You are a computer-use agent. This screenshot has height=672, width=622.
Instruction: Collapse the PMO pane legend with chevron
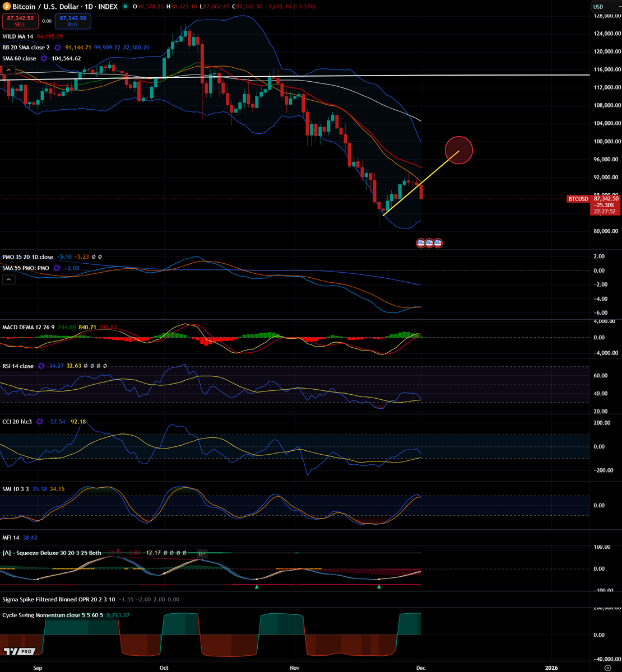[x=8, y=279]
